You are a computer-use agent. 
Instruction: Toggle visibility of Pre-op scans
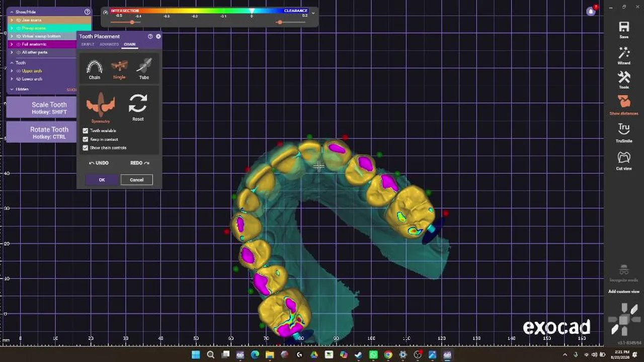pos(19,28)
